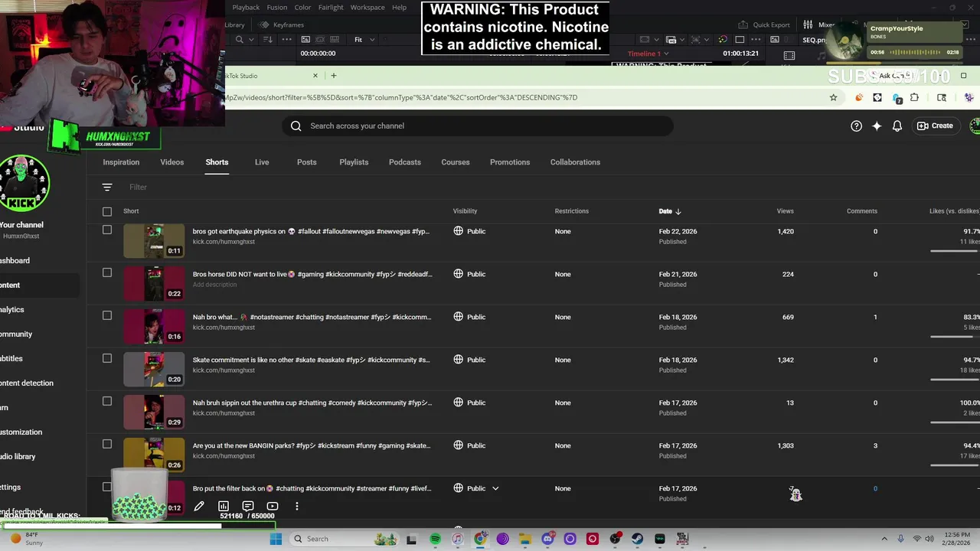This screenshot has height=551, width=980.
Task: Open the notifications bell
Action: pyautogui.click(x=897, y=126)
